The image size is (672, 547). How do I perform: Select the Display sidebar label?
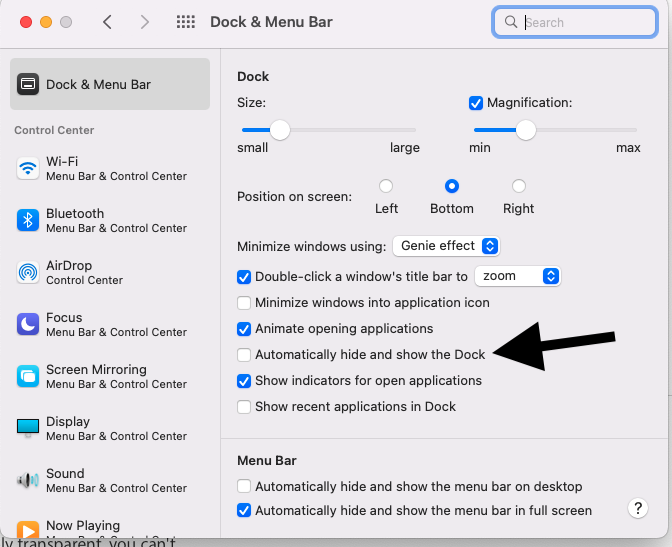pyautogui.click(x=68, y=421)
